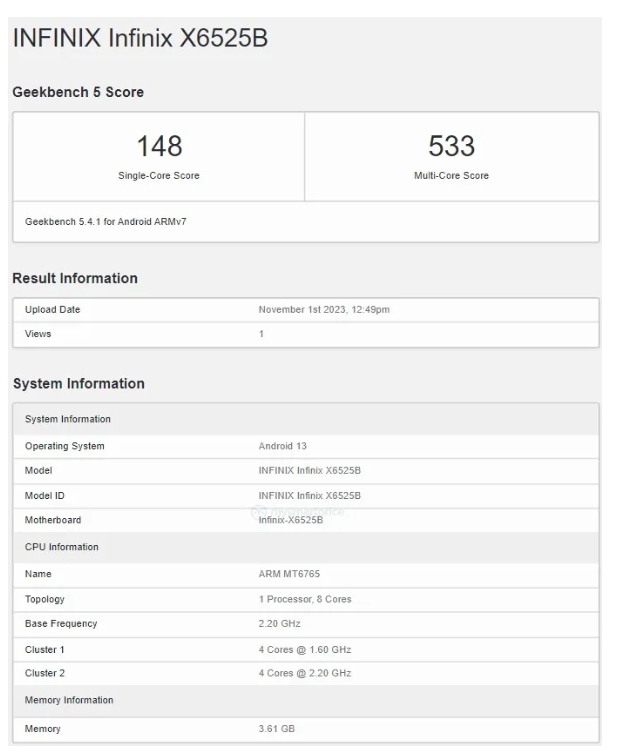This screenshot has height=753, width=617.
Task: Click the INFINIX Infinix X6525B page title
Action: pyautogui.click(x=140, y=37)
